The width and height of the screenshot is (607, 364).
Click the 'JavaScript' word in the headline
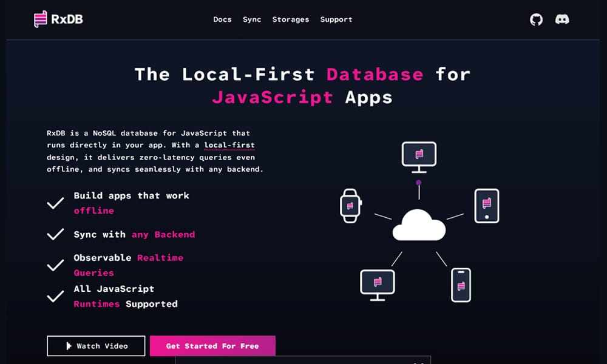point(273,98)
